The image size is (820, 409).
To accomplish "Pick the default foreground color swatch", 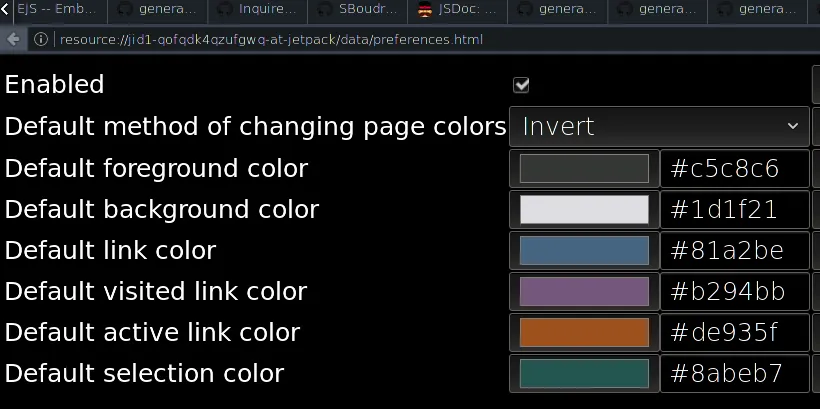I will (x=584, y=168).
